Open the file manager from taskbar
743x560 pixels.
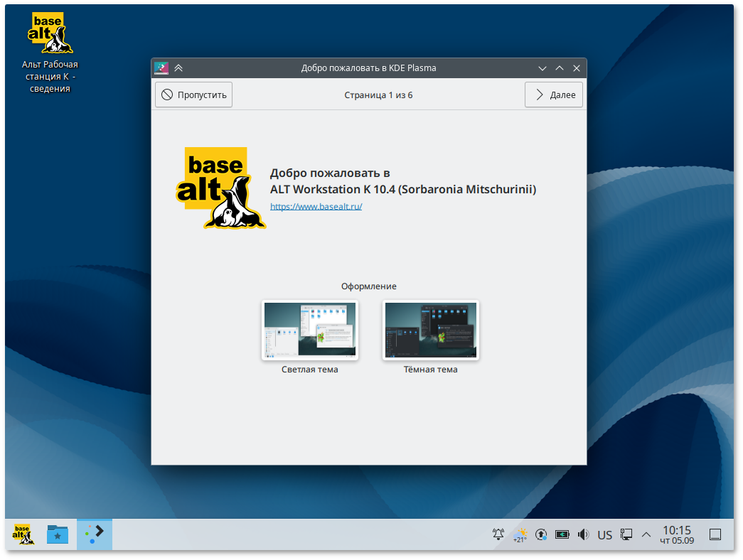(58, 534)
